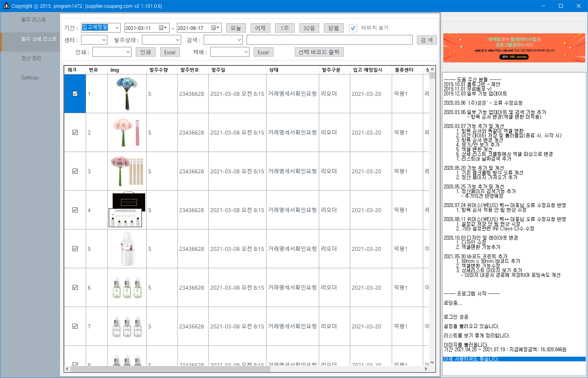This screenshot has width=588, height=378.
Task: Click the 30일 period button
Action: (x=309, y=28)
